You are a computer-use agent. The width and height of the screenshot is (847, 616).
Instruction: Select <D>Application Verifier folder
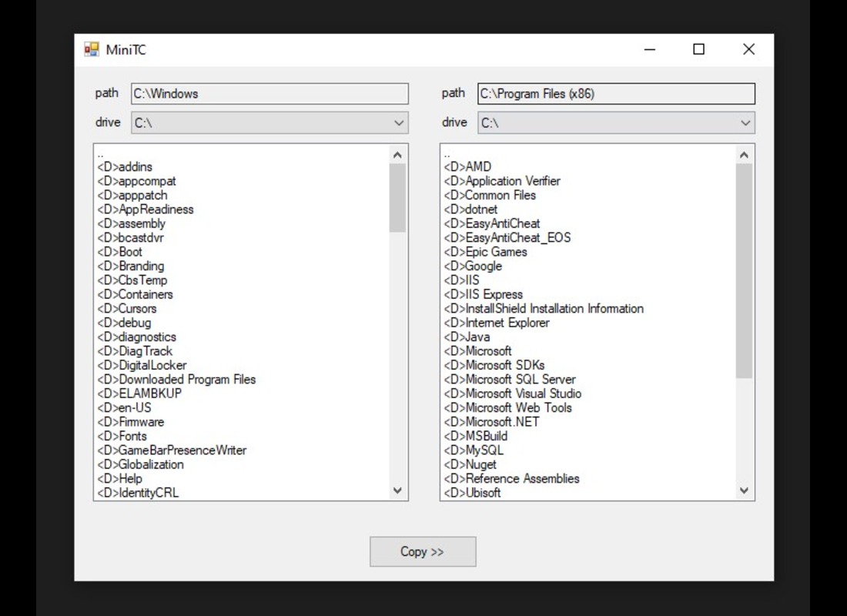(502, 181)
